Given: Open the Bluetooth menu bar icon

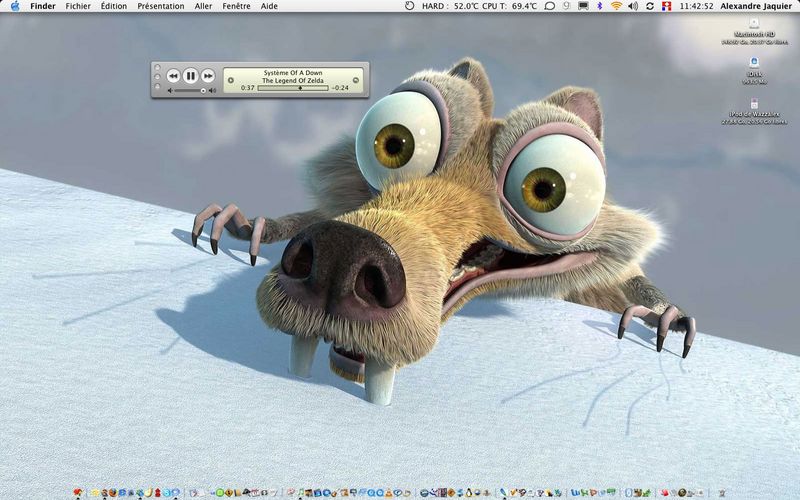Looking at the screenshot, I should (x=600, y=6).
